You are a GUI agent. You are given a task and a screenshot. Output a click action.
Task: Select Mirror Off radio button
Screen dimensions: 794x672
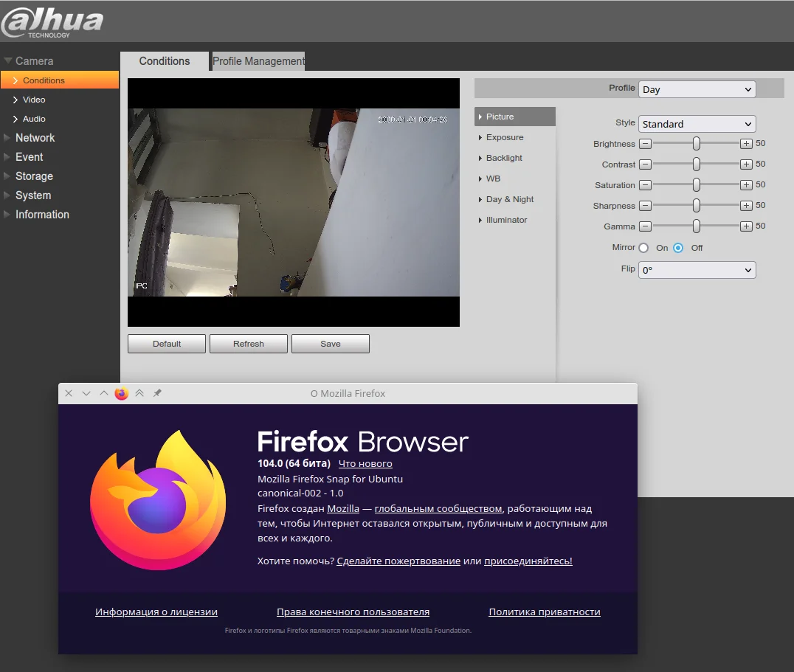(x=679, y=248)
